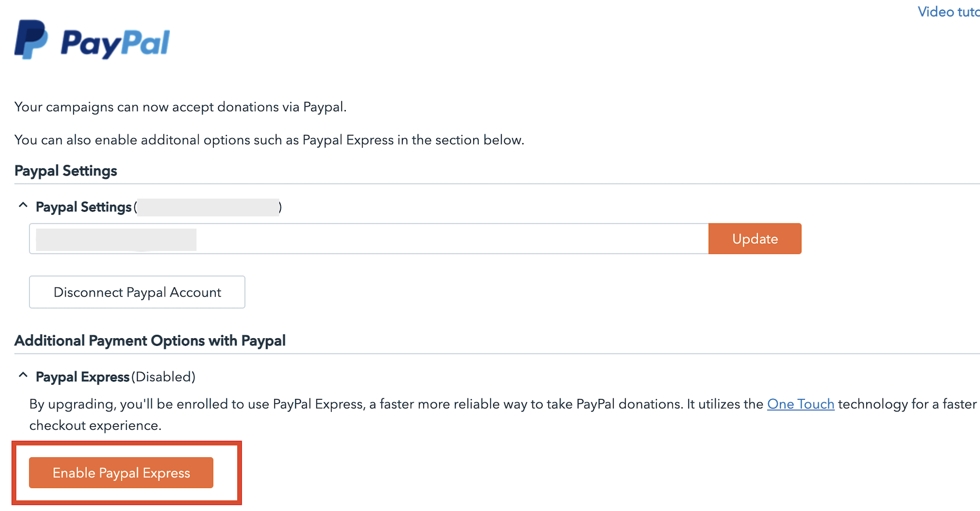Image resolution: width=980 pixels, height=511 pixels.
Task: Click the bold Paypal Express accordion title
Action: pos(82,377)
